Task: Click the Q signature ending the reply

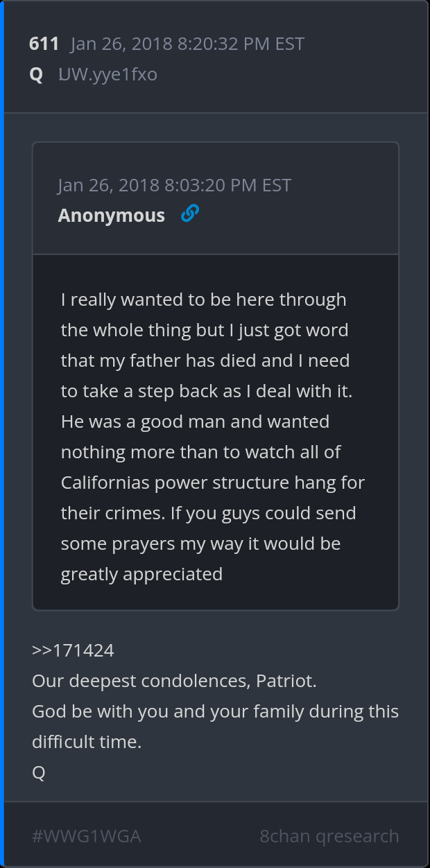Action: click(39, 772)
